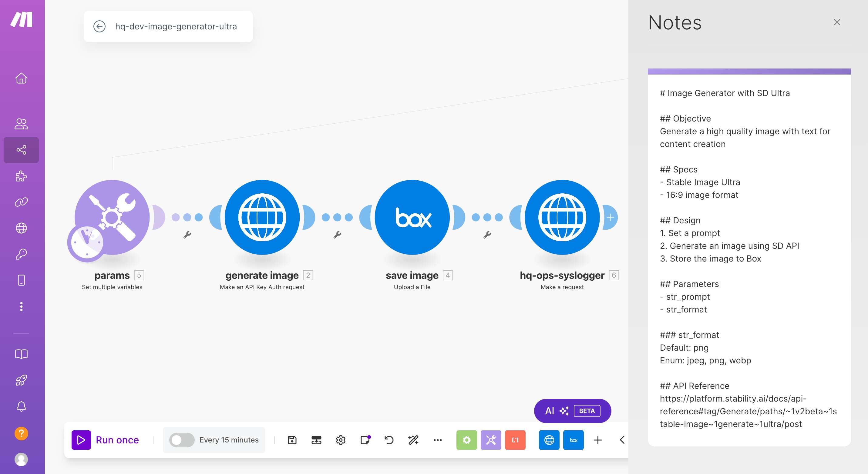Open Templates puzzle icon in sidebar

pyautogui.click(x=21, y=176)
